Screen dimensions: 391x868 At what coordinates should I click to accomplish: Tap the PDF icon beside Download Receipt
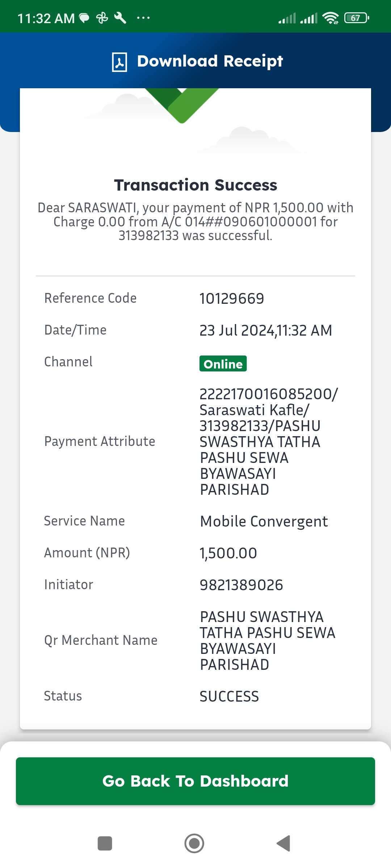(119, 62)
